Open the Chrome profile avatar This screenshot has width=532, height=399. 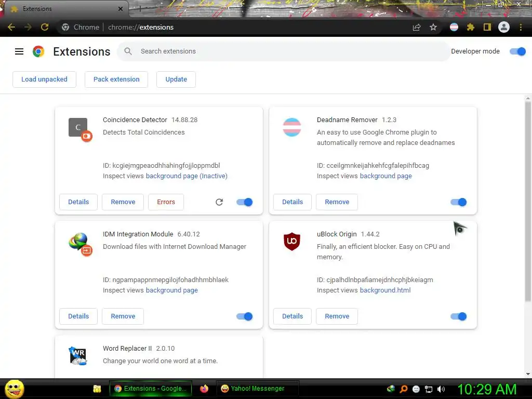tap(504, 27)
